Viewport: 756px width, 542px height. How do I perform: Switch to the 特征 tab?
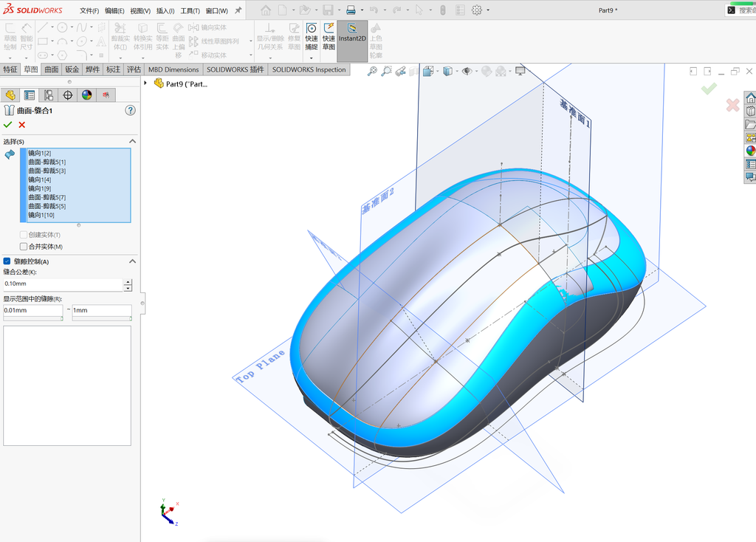tap(10, 69)
